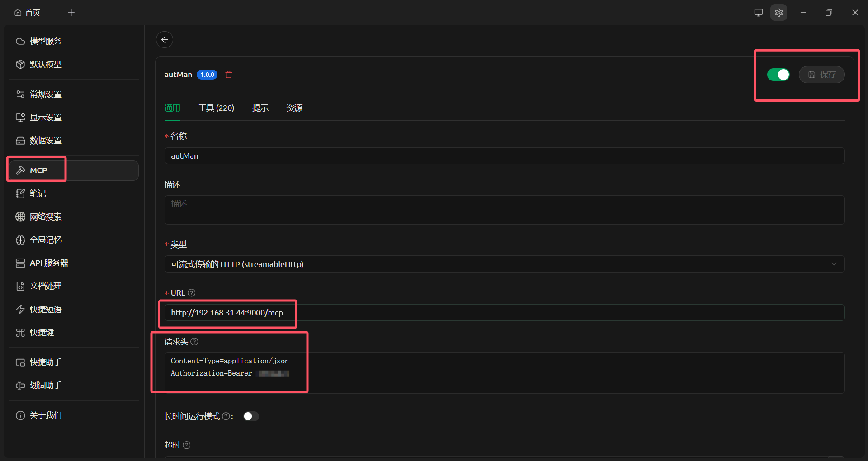Open 模型服务 in the sidebar
868x461 pixels.
point(45,41)
